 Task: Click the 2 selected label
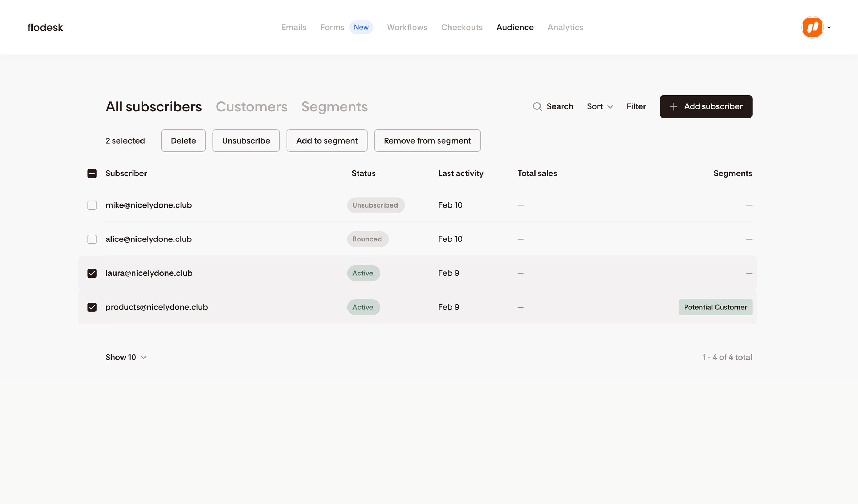pyautogui.click(x=125, y=140)
